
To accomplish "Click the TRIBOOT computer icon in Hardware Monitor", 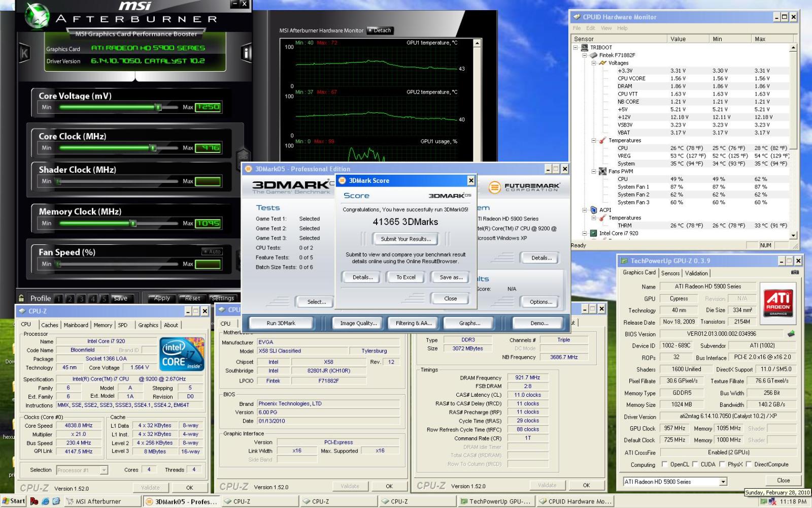I will 585,47.
